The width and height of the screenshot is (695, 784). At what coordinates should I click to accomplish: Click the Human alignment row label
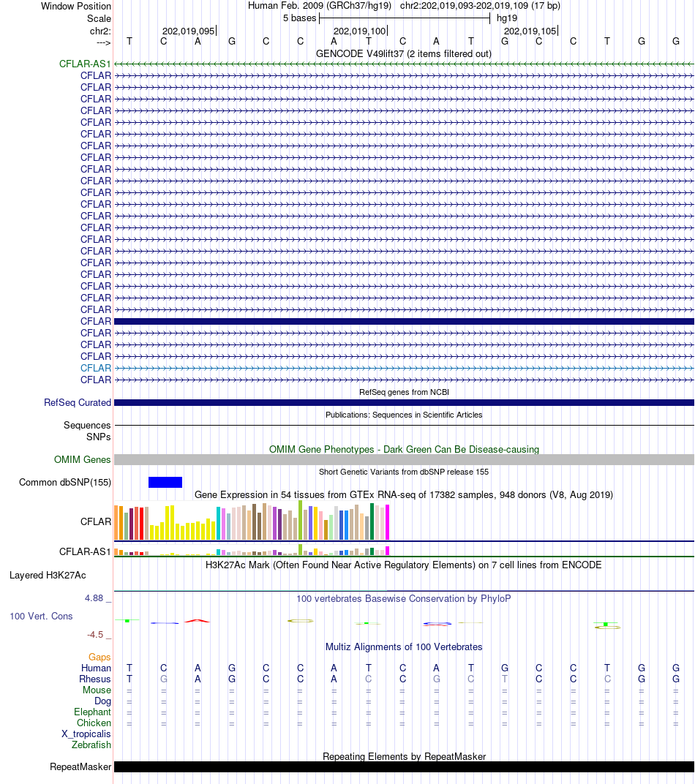point(96,668)
